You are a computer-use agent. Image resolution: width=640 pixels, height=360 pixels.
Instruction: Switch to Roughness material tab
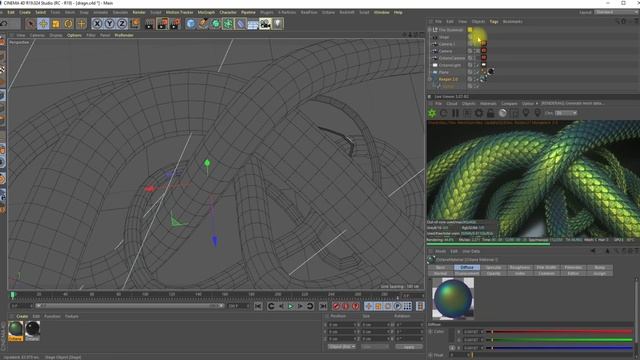coord(520,267)
